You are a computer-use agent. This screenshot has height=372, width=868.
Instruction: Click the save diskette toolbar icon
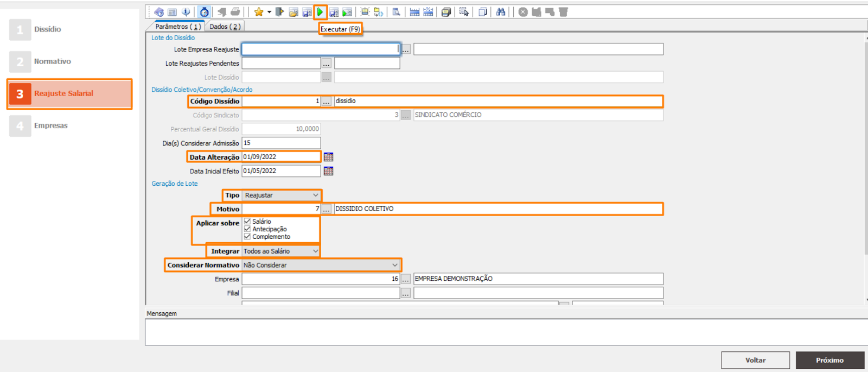click(x=307, y=12)
